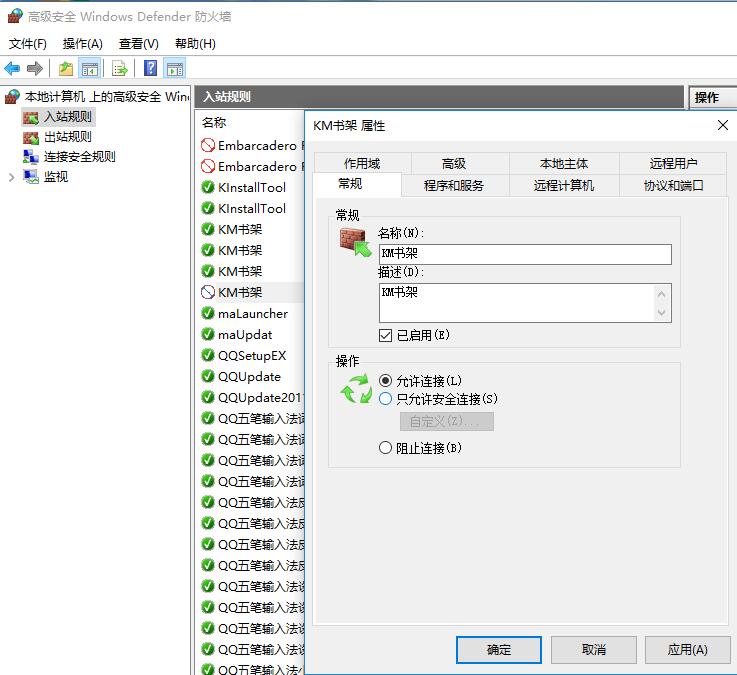Screen dimensions: 737x675
Task: Click the firewall icon in the title bar
Action: click(15, 16)
